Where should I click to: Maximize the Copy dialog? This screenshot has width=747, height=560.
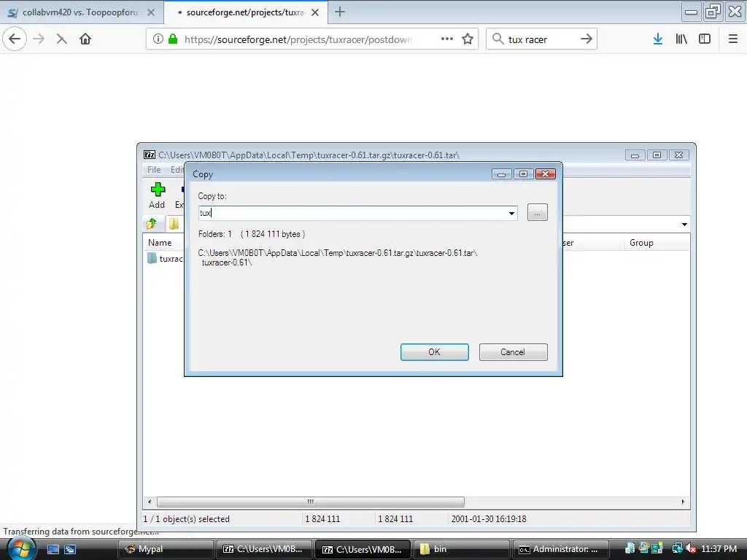pyautogui.click(x=523, y=174)
